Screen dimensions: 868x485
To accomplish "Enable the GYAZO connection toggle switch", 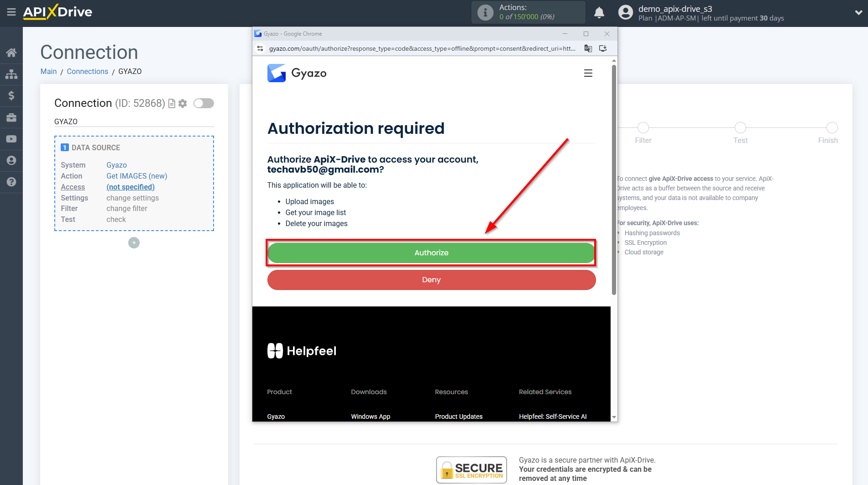I will (204, 103).
